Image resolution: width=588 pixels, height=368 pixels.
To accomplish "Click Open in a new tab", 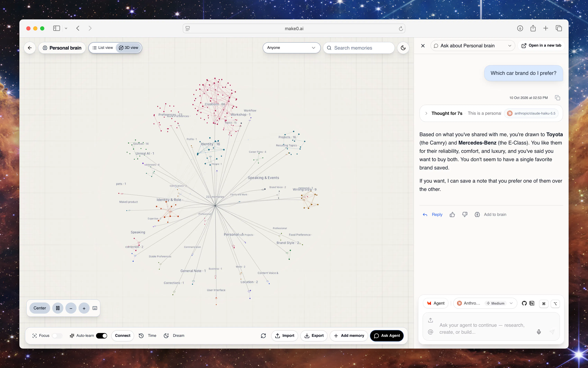I will [x=541, y=46].
